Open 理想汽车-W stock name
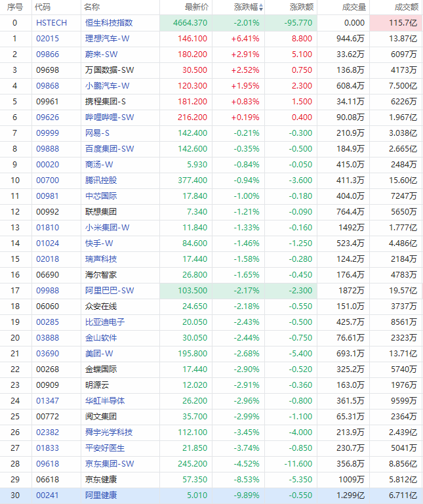The width and height of the screenshot is (423, 504). coord(108,39)
